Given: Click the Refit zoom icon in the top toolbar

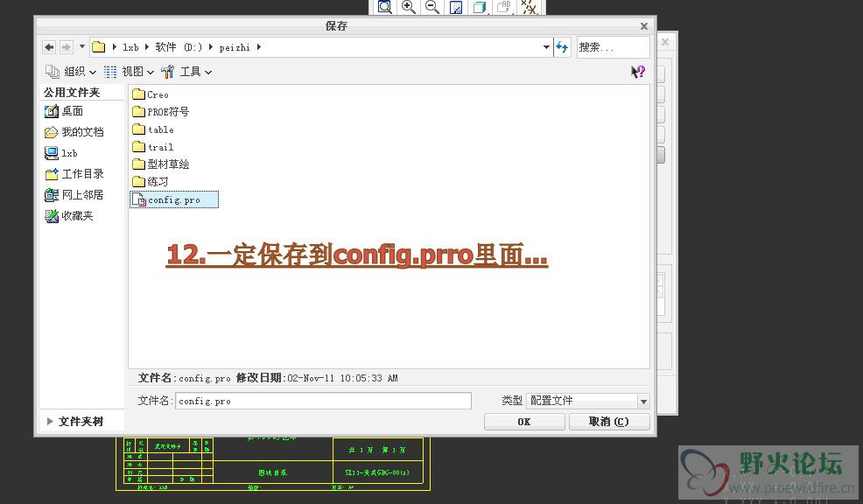Looking at the screenshot, I should coord(385,7).
